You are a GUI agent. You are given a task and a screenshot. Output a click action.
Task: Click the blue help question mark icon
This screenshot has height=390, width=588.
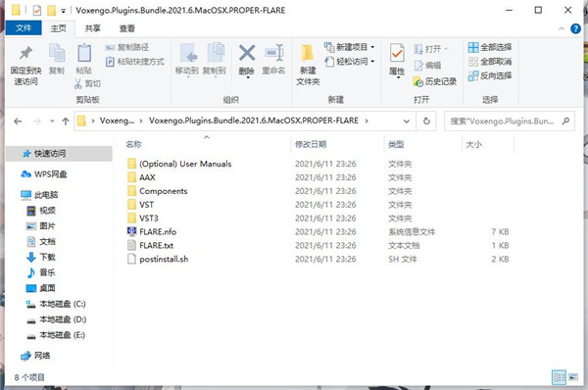(575, 28)
